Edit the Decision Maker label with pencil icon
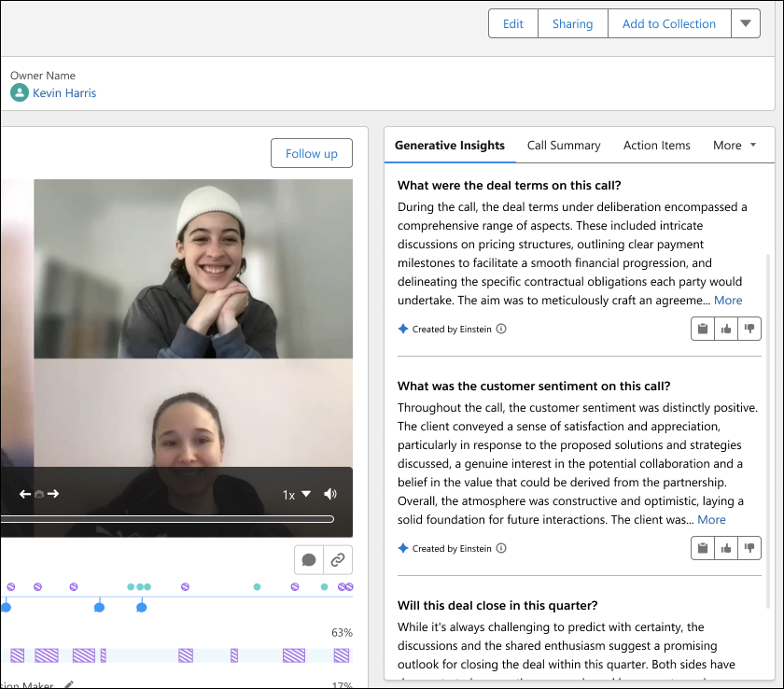Screen dimensions: 784x689 point(68,685)
